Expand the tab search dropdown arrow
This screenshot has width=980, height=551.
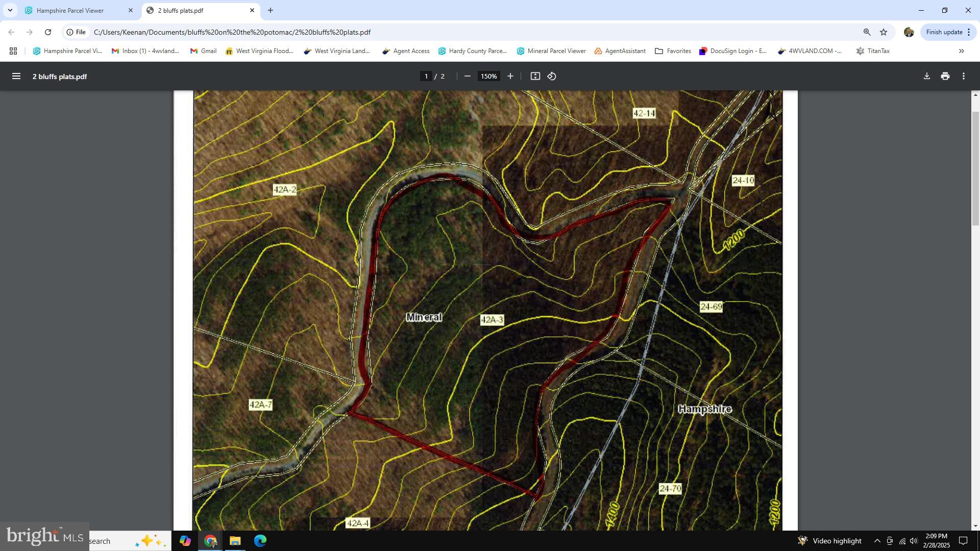click(x=10, y=10)
